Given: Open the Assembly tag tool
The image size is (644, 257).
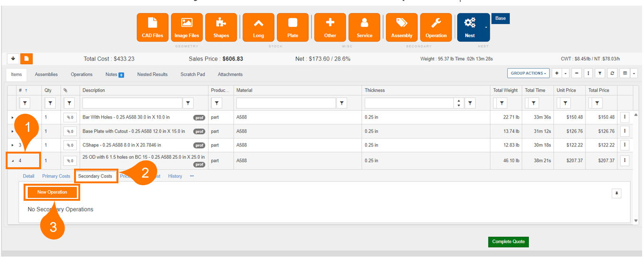Looking at the screenshot, I should coord(401,27).
